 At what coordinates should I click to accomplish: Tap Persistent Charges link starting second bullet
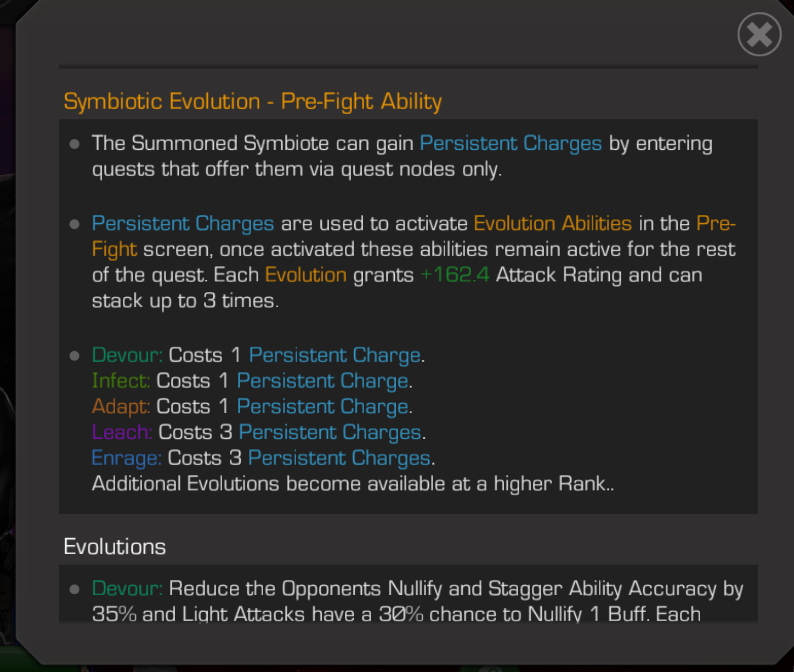(x=183, y=223)
